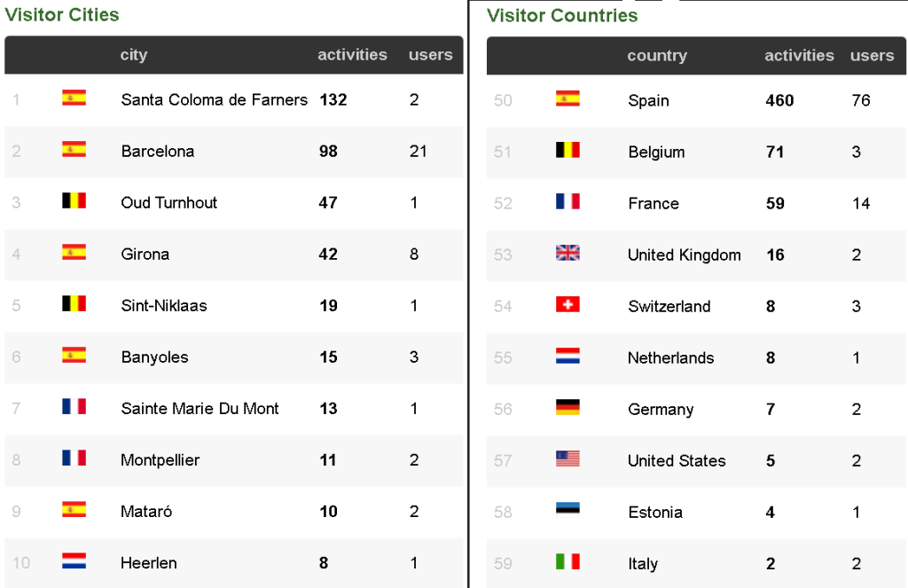Sort countries table by country header

pyautogui.click(x=656, y=56)
